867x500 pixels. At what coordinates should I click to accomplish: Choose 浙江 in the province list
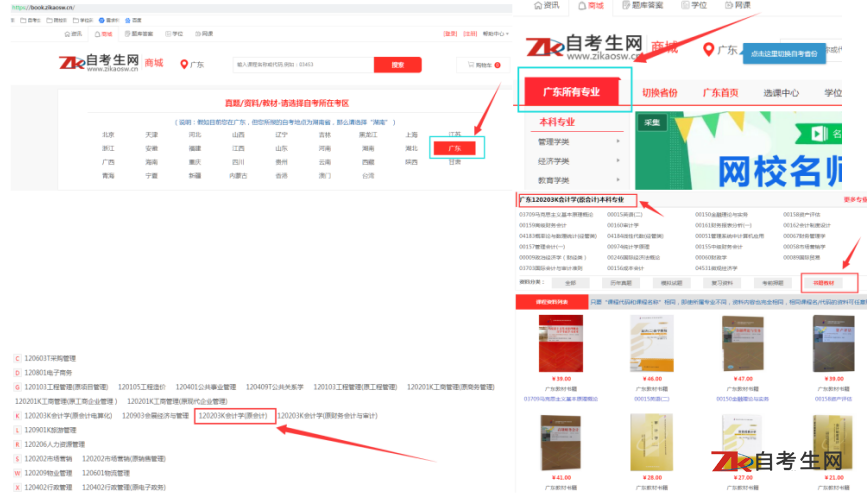108,149
